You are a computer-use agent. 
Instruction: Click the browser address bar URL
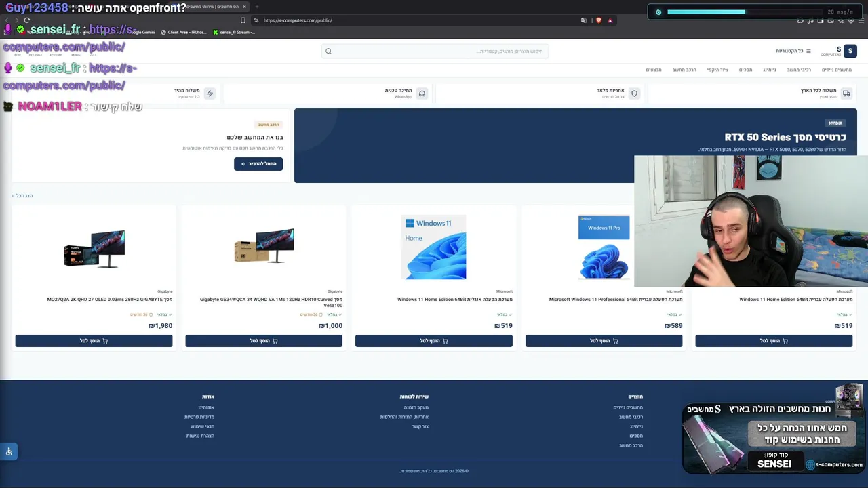pos(298,20)
